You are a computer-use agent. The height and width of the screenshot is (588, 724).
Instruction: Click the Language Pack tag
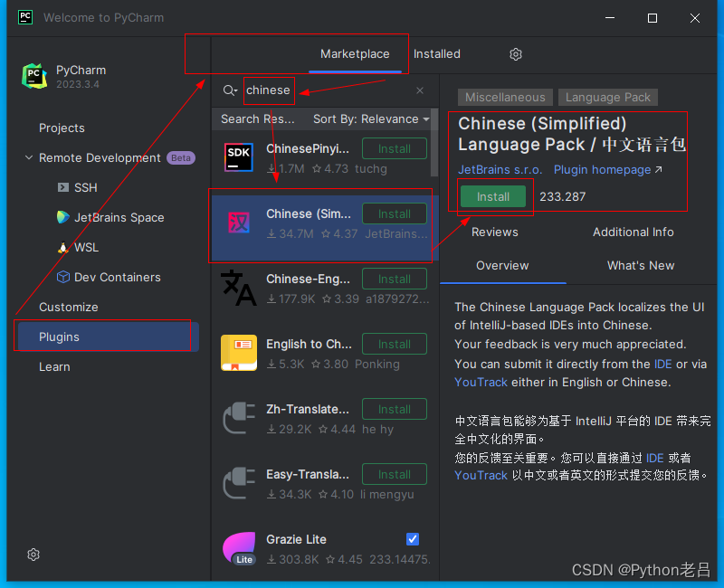tap(607, 98)
